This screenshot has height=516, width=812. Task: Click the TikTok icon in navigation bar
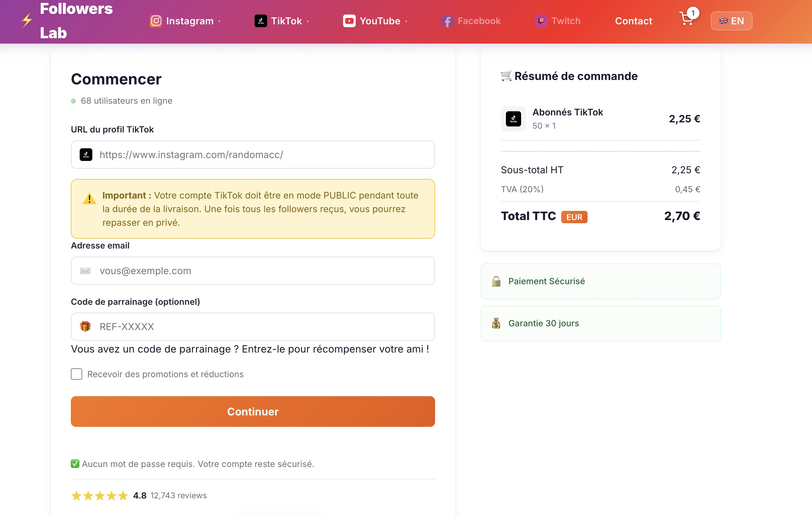(x=260, y=21)
